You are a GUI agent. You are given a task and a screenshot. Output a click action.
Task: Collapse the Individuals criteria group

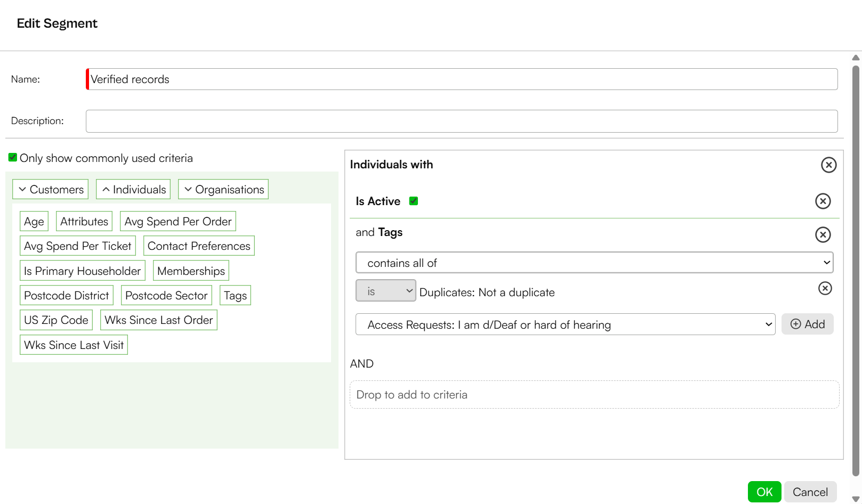coord(133,189)
